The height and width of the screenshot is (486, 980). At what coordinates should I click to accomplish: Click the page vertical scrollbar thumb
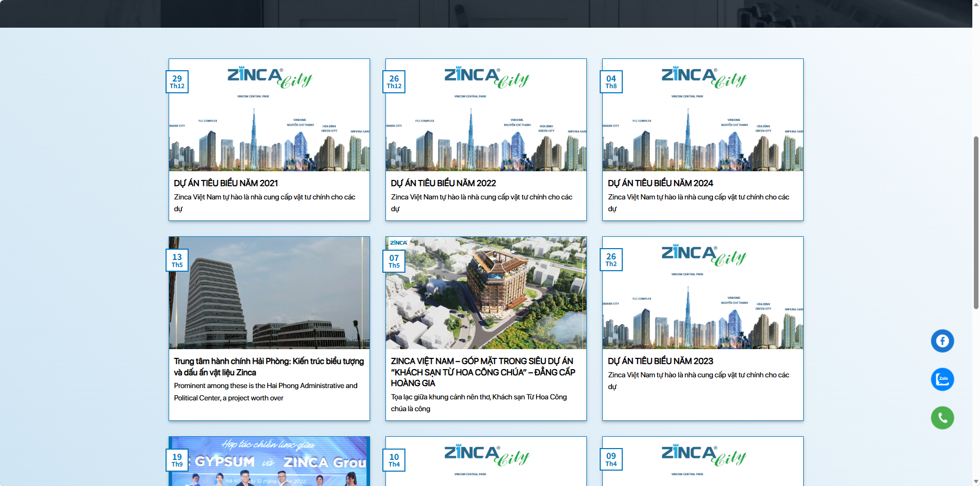976,222
